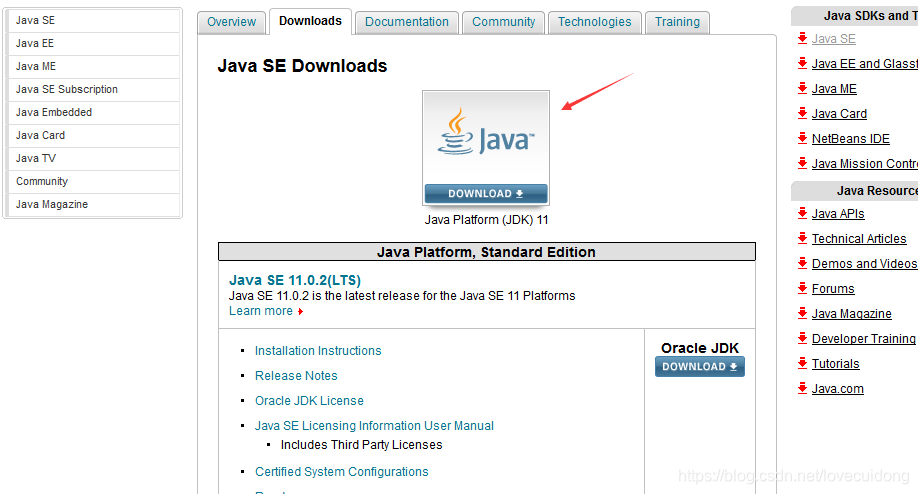The image size is (918, 494).
Task: Open Java TV in sidebar
Action: tap(93, 159)
